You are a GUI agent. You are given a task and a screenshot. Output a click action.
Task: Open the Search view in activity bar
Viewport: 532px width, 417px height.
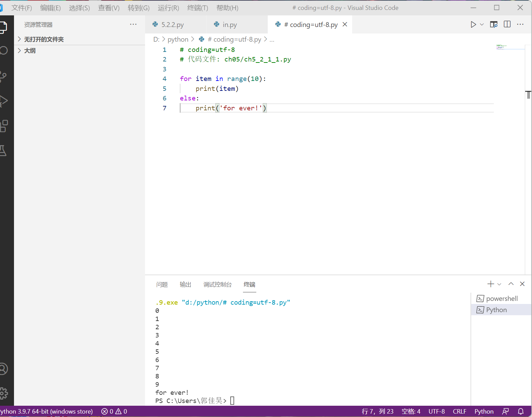(x=3, y=51)
